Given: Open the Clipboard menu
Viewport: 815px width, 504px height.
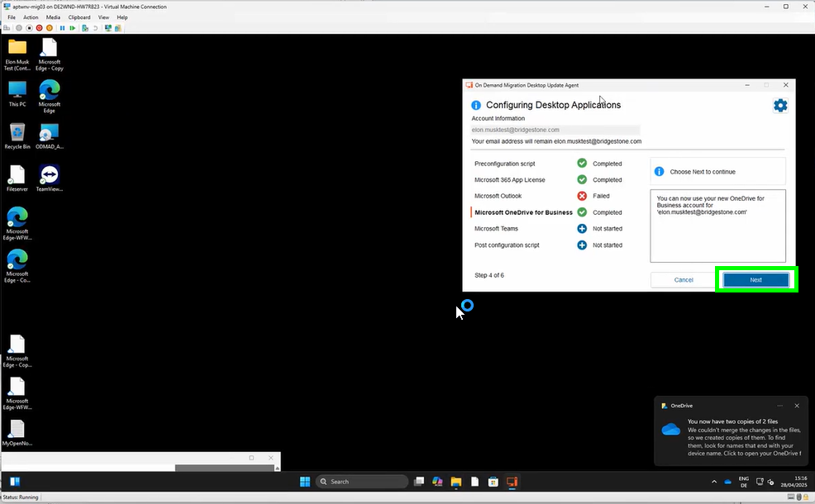Looking at the screenshot, I should coord(79,17).
